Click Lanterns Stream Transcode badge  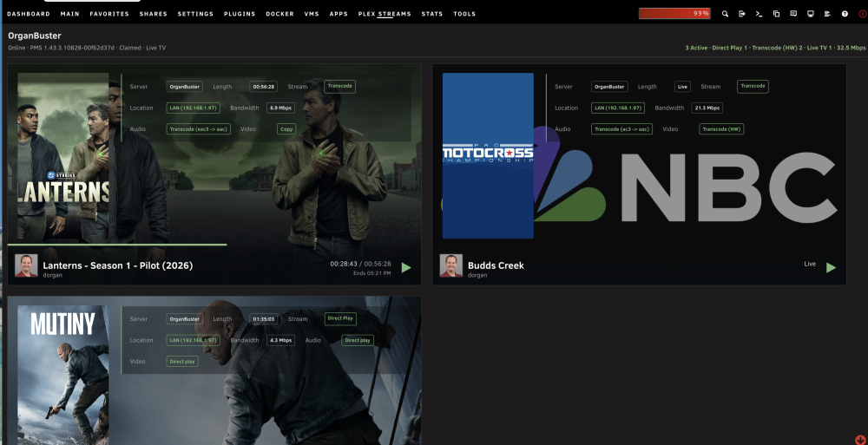(339, 87)
